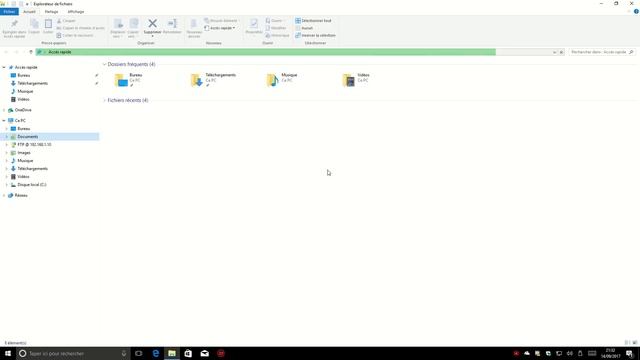This screenshot has height=360, width=640.
Task: Click the Coller paste icon
Action: pyautogui.click(x=48, y=24)
